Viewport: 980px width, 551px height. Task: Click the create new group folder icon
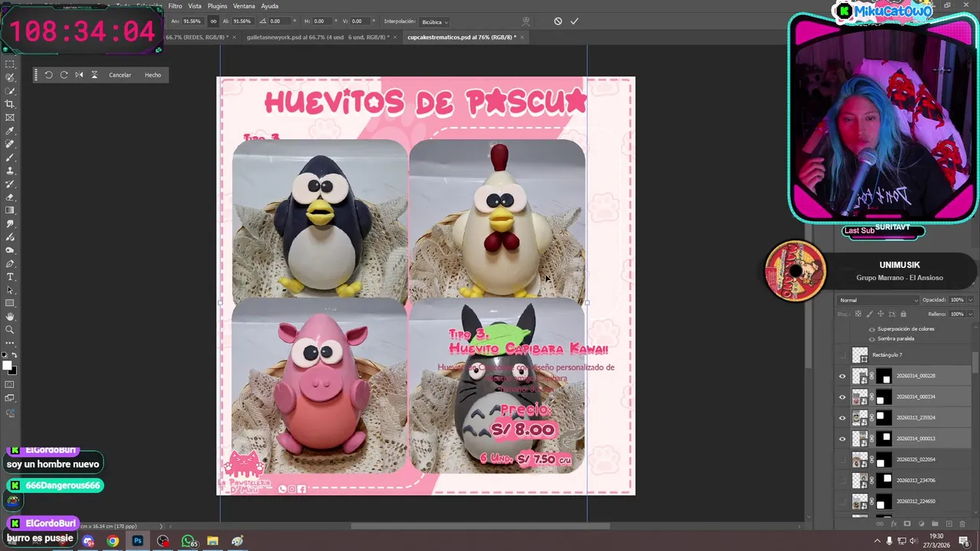pyautogui.click(x=935, y=523)
